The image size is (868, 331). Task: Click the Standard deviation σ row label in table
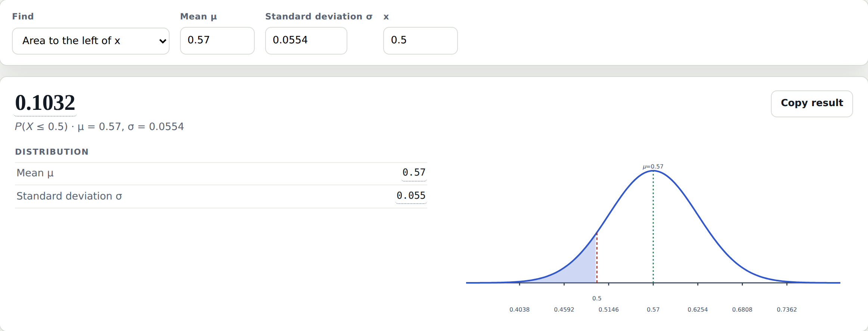69,196
